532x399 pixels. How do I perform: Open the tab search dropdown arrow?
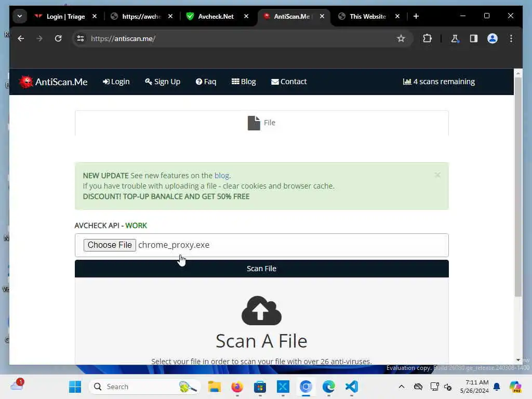click(20, 16)
